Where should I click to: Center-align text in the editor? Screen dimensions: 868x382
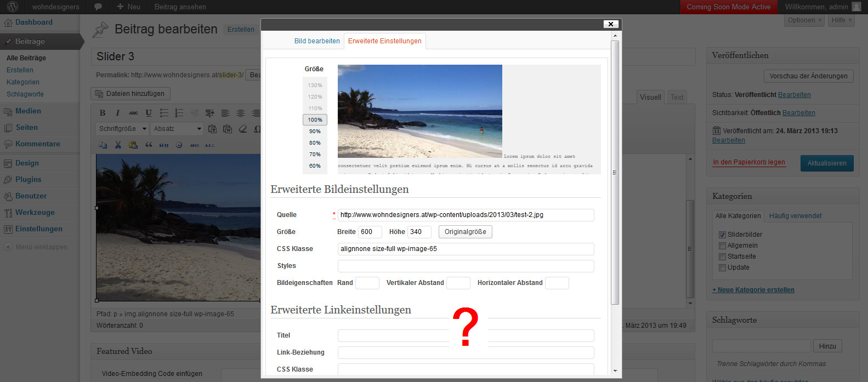click(x=241, y=113)
